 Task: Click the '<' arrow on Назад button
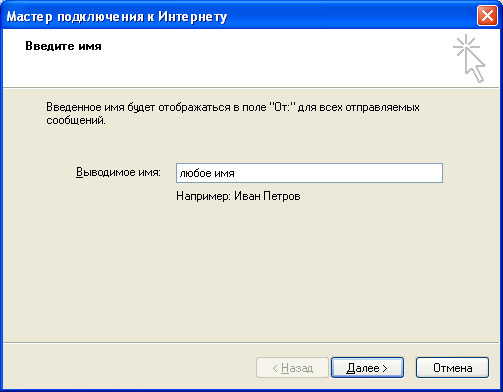(x=275, y=368)
